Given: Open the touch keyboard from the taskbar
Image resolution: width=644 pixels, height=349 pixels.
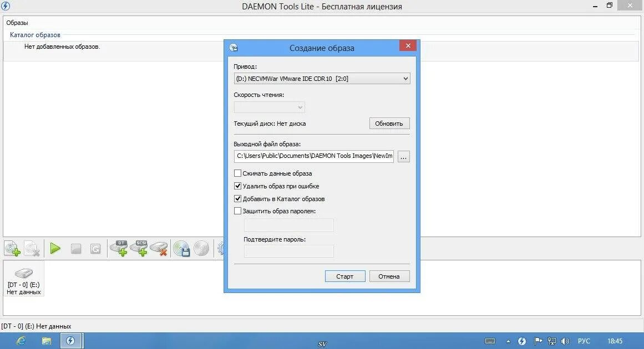Looking at the screenshot, I should (490, 341).
